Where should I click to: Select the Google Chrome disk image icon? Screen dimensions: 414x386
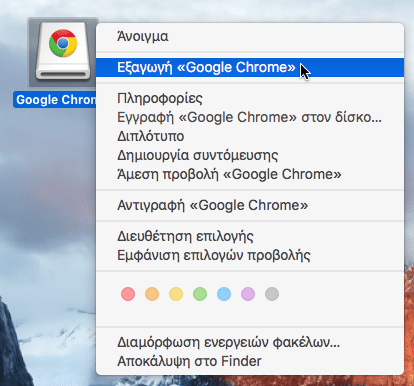63,51
